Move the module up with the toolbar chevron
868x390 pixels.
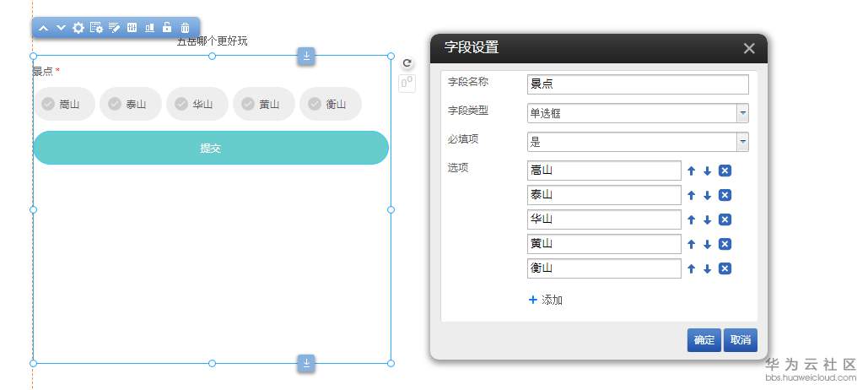pos(44,28)
